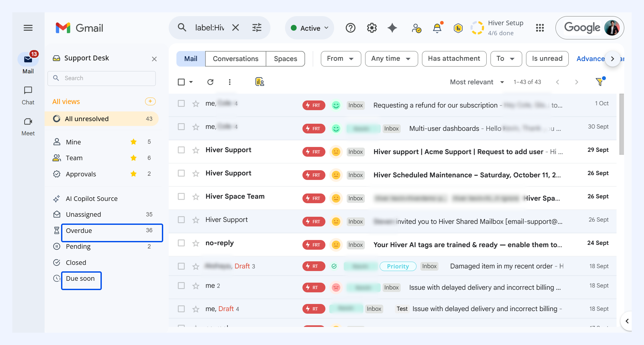Viewport: 644px width, 345px height.
Task: Click the Hiver analytics icon in toolbar
Action: 259,82
